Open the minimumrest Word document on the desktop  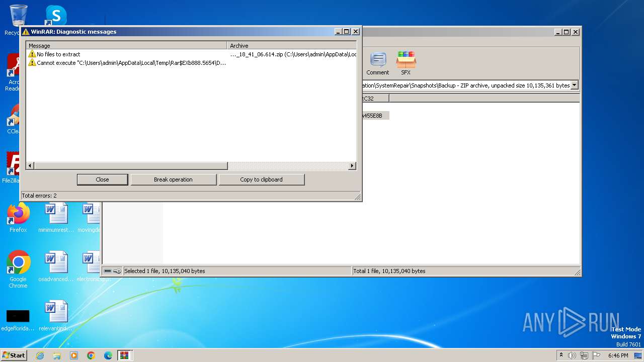(56, 217)
